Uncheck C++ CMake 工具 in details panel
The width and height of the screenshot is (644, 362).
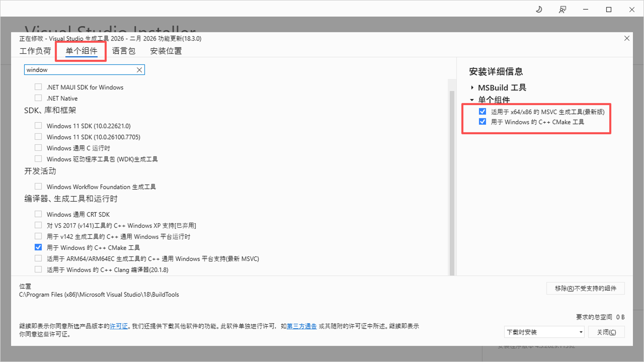(482, 122)
